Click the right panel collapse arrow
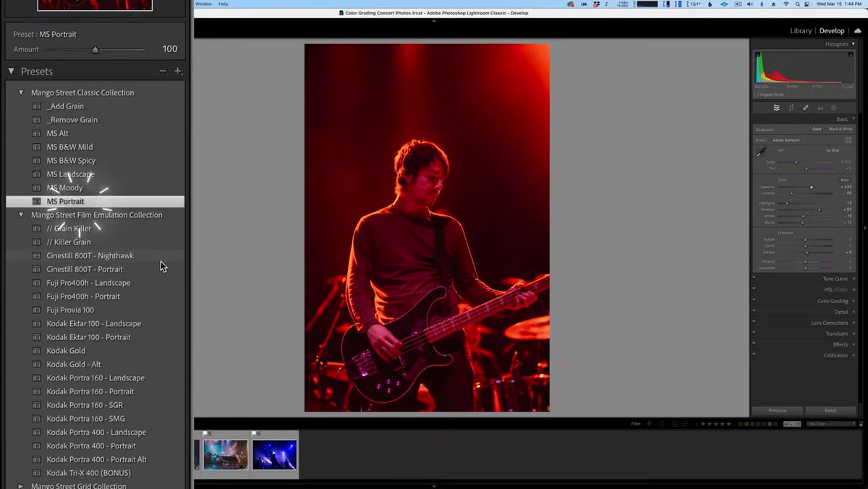 (x=865, y=228)
